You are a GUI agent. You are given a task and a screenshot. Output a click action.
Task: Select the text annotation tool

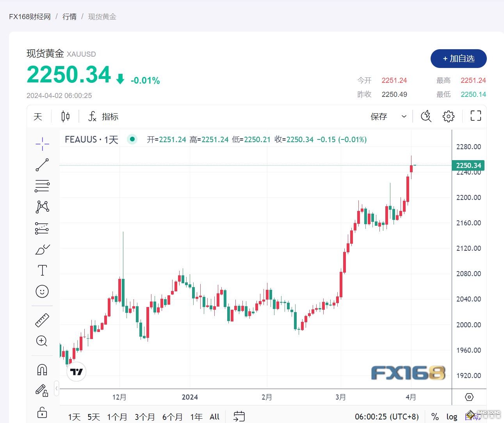point(42,270)
